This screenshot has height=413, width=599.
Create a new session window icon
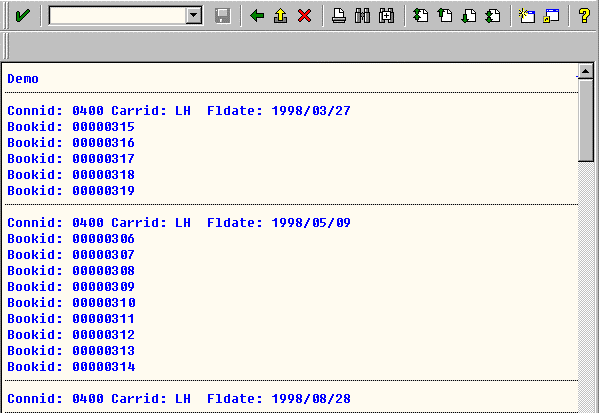click(x=527, y=16)
